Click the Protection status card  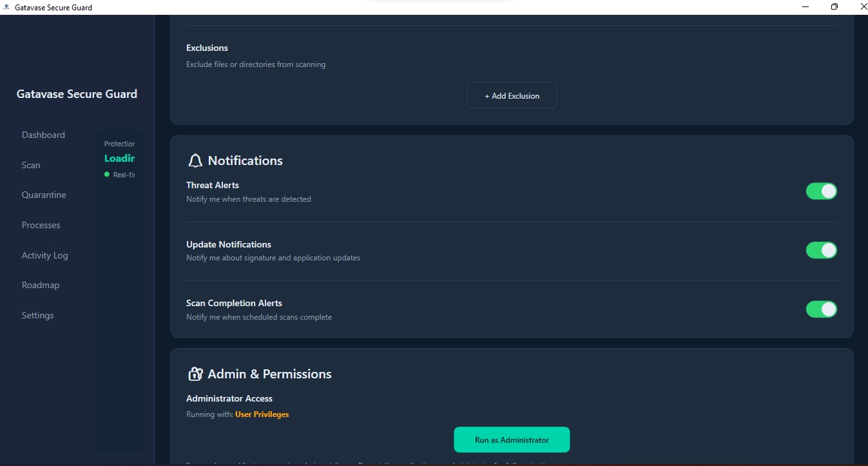pyautogui.click(x=119, y=292)
